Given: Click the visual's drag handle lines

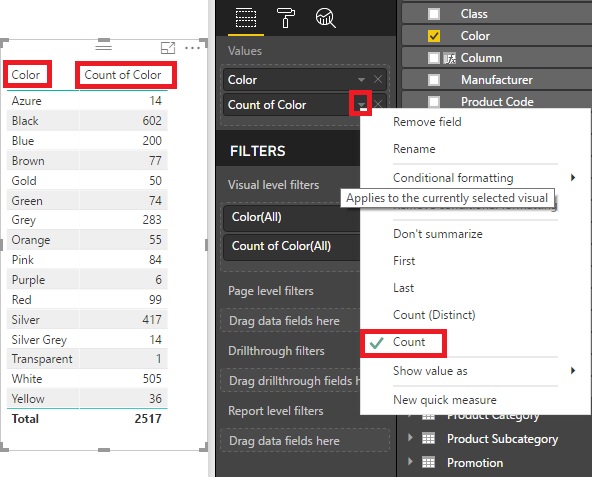Looking at the screenshot, I should coord(103,47).
